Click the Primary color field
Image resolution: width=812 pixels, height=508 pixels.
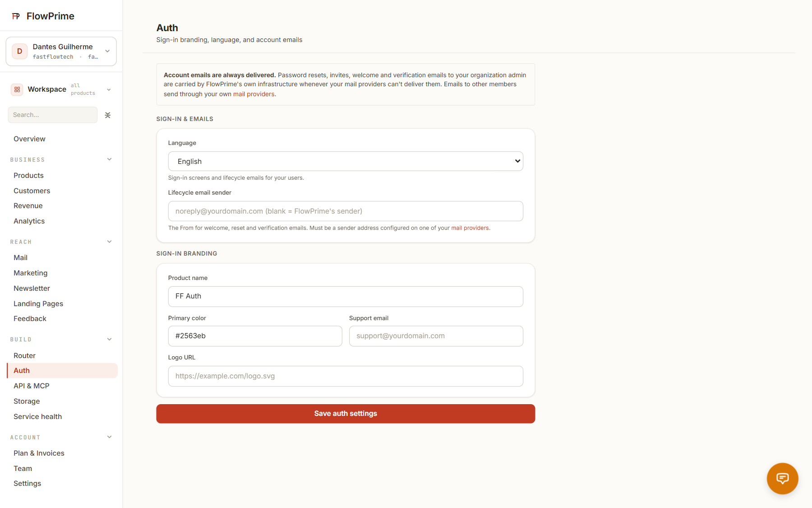[x=255, y=336]
